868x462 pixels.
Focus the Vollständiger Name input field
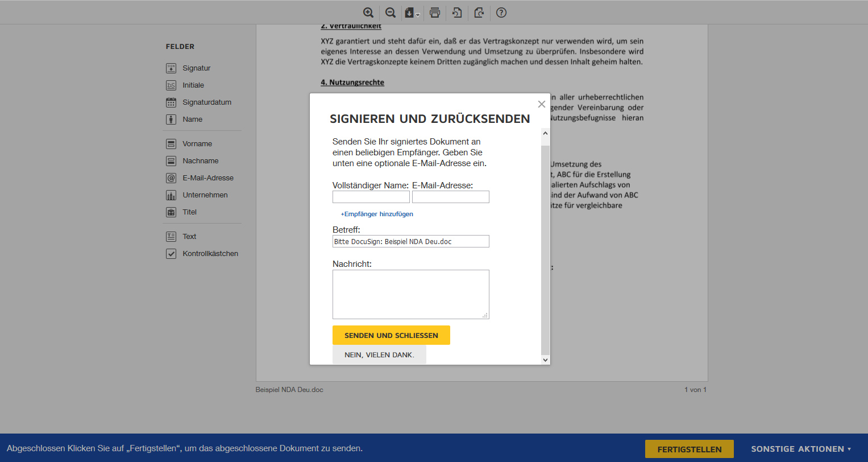coord(371,197)
